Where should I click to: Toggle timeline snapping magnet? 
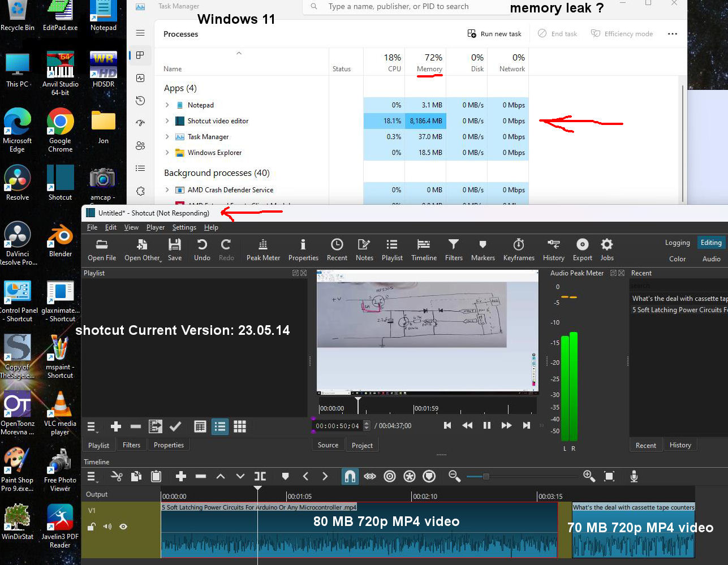(350, 476)
